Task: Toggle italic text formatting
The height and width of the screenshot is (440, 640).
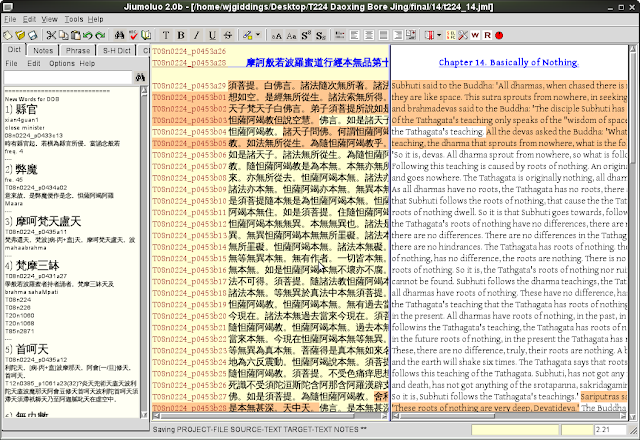Action: click(197, 35)
